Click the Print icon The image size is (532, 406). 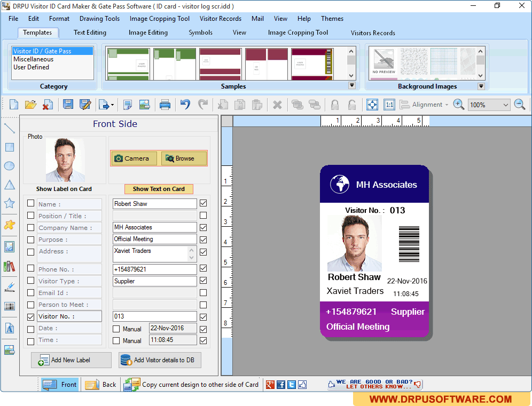pyautogui.click(x=165, y=105)
